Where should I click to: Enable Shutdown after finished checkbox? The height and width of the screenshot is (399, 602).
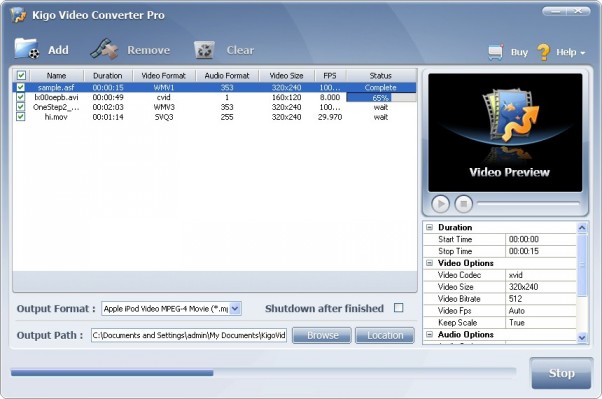[399, 308]
